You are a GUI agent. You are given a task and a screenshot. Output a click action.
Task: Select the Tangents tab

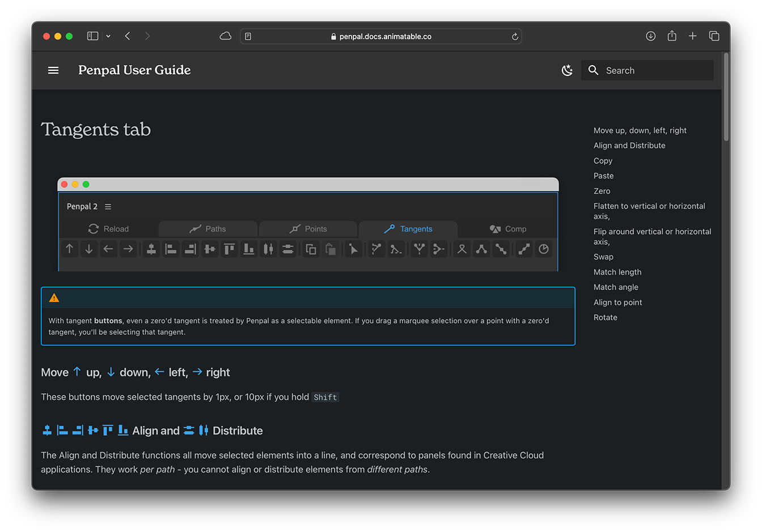(x=408, y=229)
